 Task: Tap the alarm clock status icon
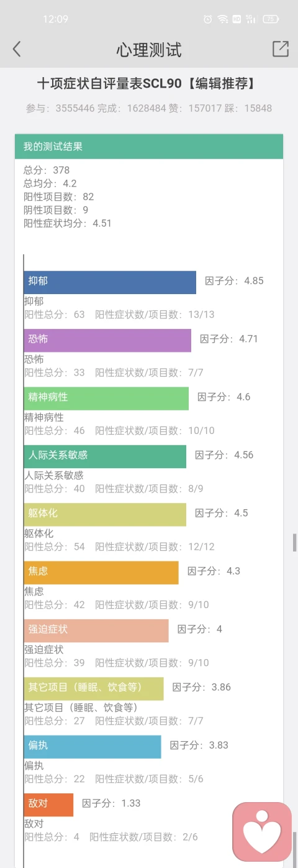pos(207,19)
